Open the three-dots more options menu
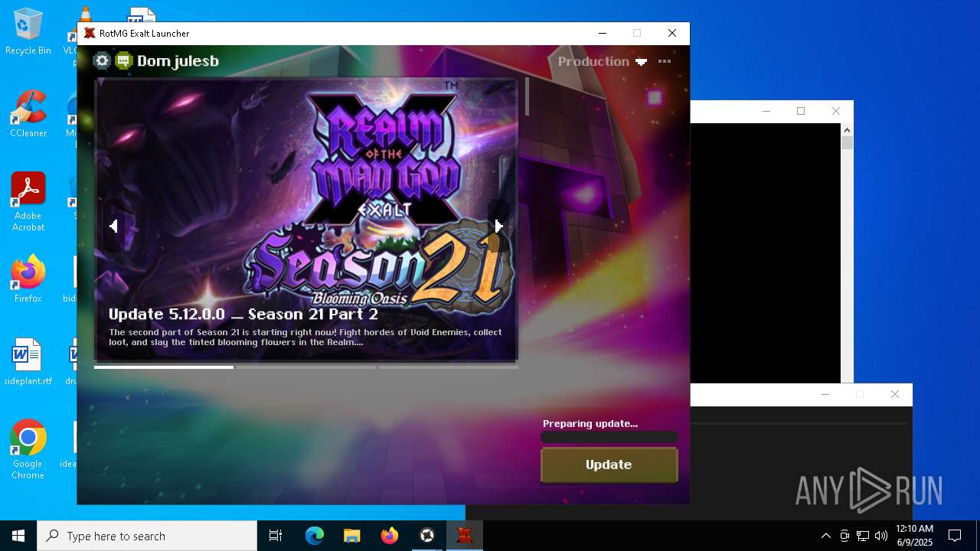This screenshot has height=551, width=980. (665, 61)
